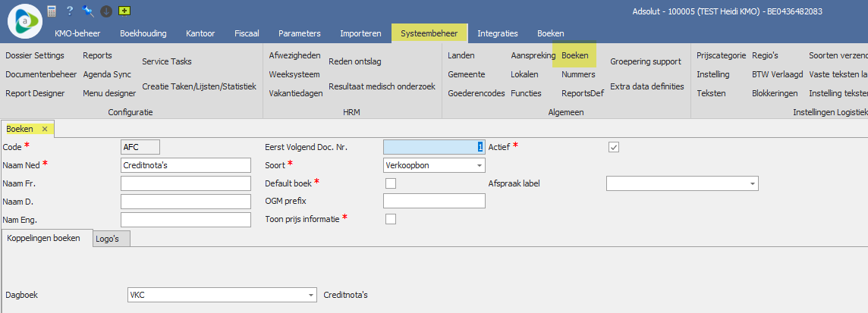The image size is (868, 313).
Task: Click the Naam D. input field
Action: pyautogui.click(x=186, y=202)
